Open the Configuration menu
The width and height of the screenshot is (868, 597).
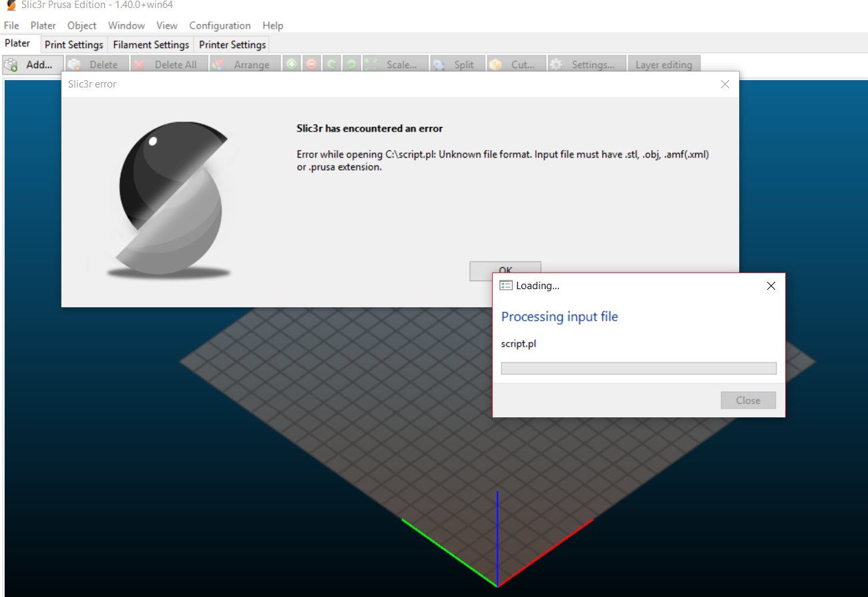pos(220,25)
